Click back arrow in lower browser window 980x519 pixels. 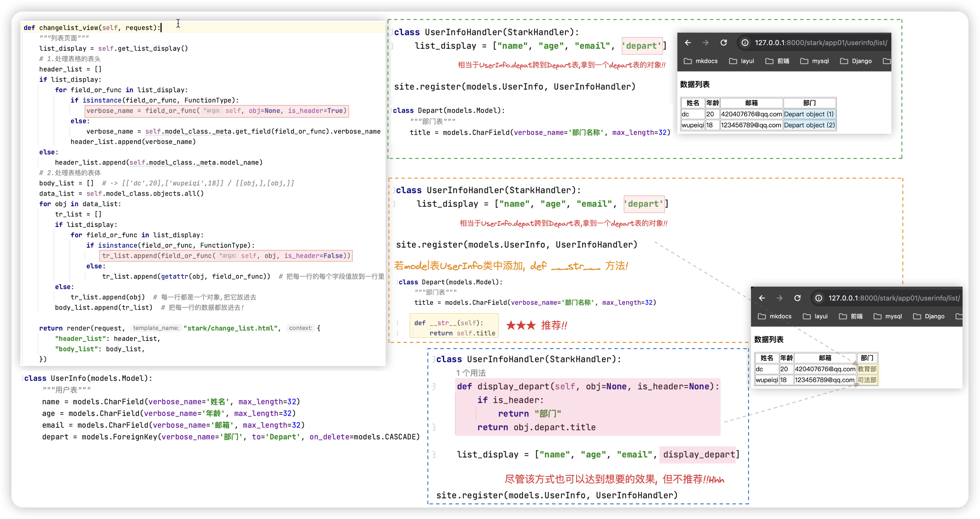[x=761, y=298]
